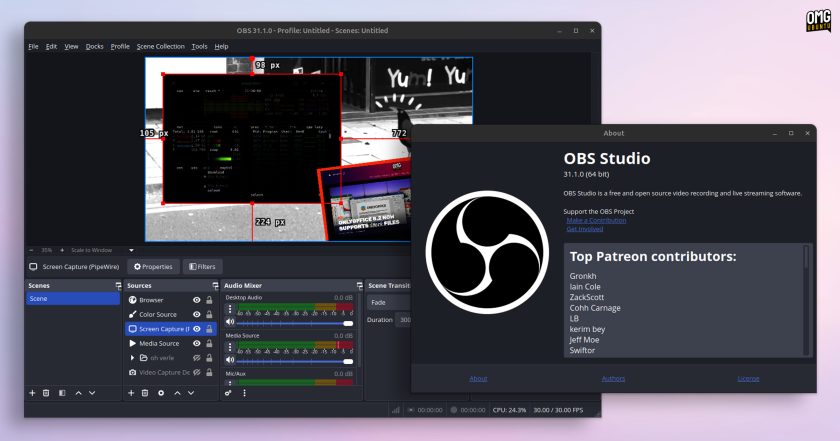Viewport: 840px width, 441px height.
Task: Open the Docks menu
Action: pos(95,47)
